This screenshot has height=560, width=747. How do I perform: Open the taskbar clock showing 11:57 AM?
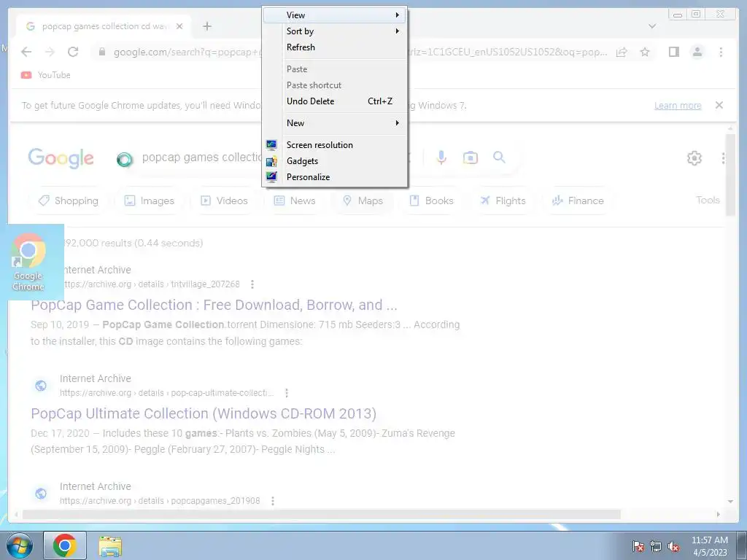[709, 546]
